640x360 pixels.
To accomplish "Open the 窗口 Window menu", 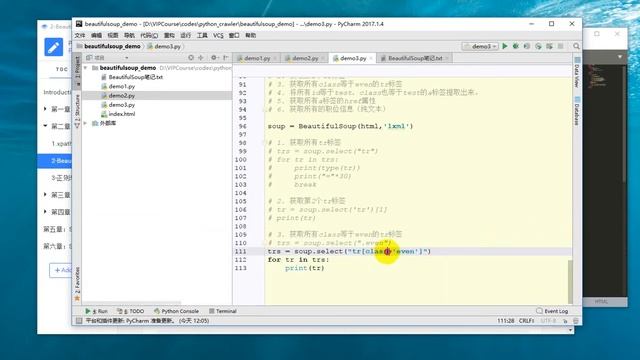I will pyautogui.click(x=234, y=36).
